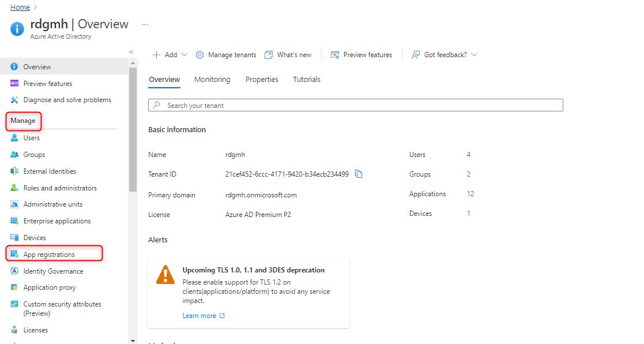Click the Learn more link

tap(199, 316)
